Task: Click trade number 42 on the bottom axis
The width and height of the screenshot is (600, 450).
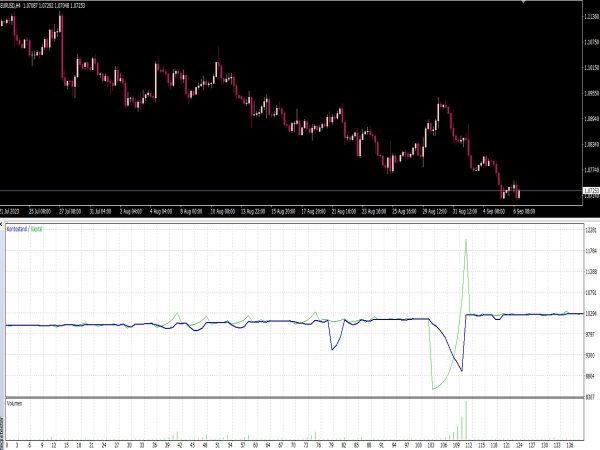Action: point(179,445)
